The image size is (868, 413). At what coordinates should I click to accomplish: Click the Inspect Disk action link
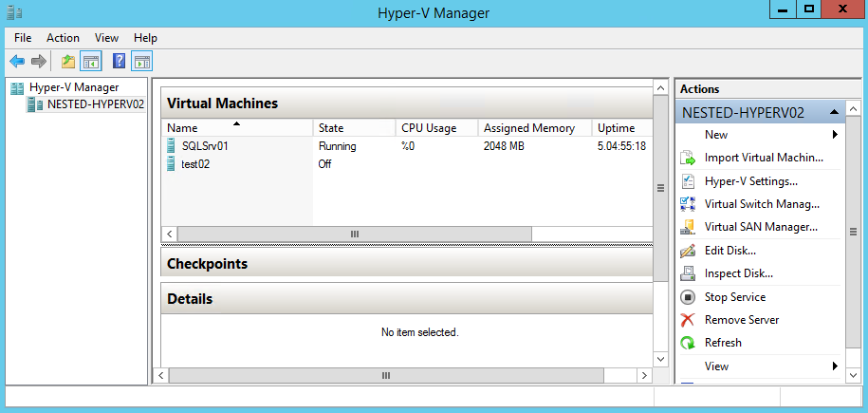(x=738, y=273)
